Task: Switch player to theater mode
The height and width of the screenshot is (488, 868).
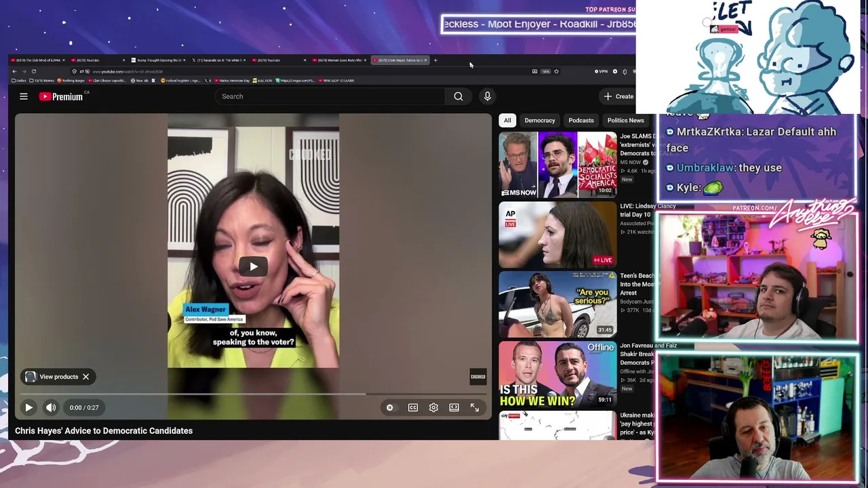Action: [454, 407]
